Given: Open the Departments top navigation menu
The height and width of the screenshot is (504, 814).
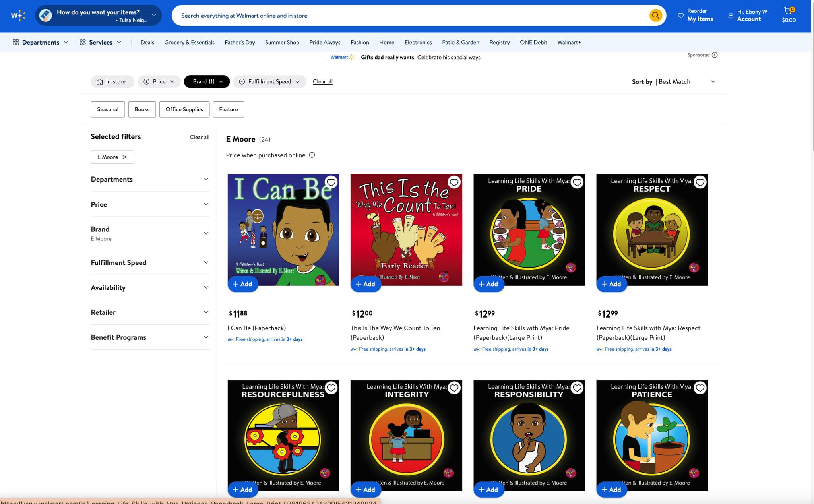Looking at the screenshot, I should click(41, 42).
